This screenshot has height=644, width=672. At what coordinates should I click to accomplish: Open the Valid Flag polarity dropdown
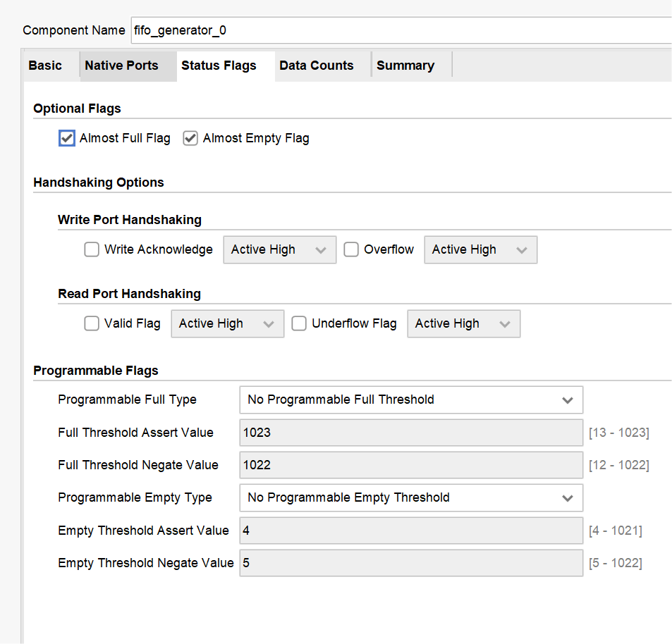pos(228,323)
